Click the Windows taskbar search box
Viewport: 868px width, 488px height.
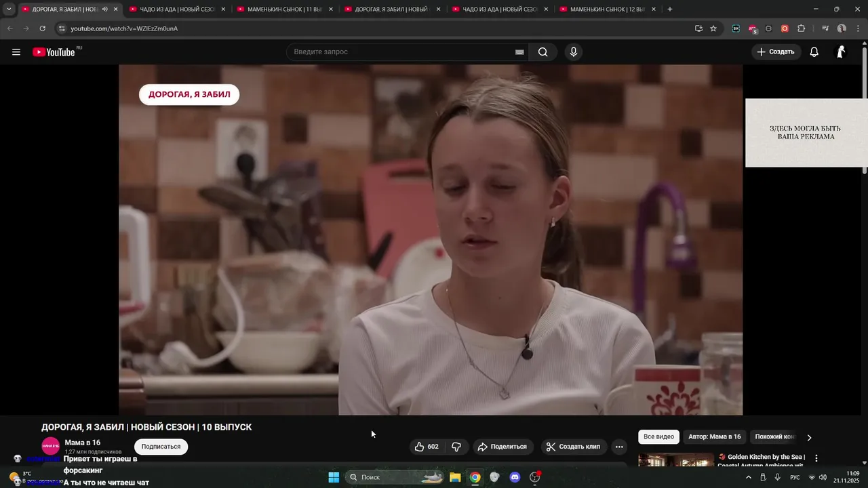pos(395,477)
